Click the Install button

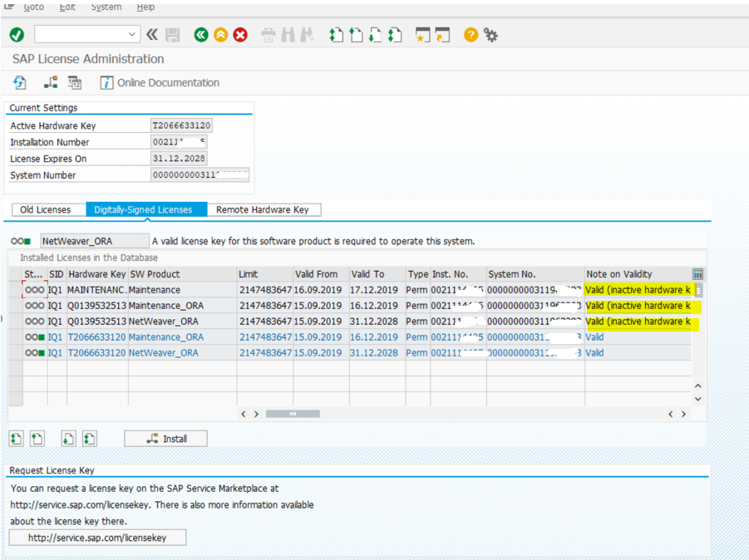165,438
